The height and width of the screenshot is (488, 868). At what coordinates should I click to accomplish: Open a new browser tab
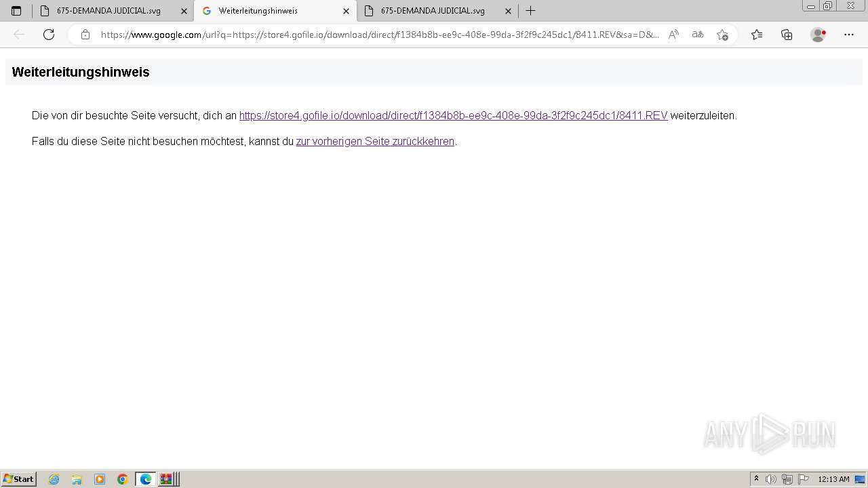pyautogui.click(x=530, y=11)
